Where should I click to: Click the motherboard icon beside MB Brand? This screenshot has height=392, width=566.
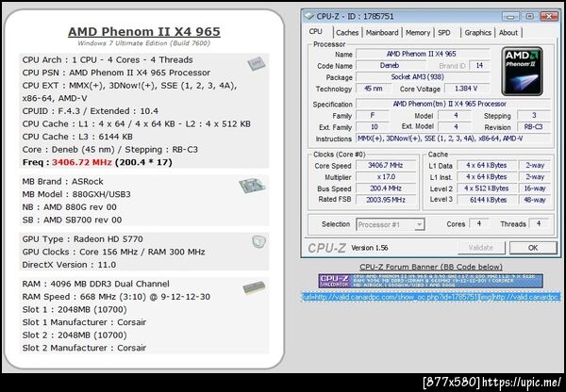tap(252, 186)
